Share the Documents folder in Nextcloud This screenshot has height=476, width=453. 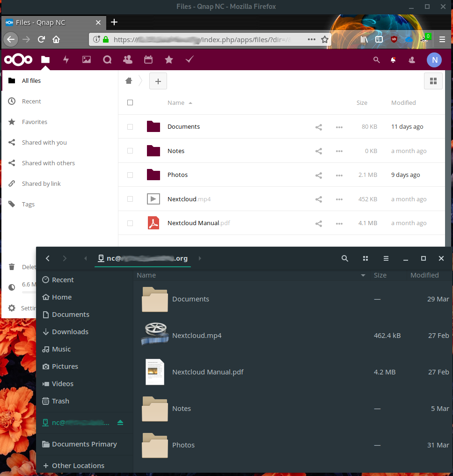pyautogui.click(x=319, y=127)
